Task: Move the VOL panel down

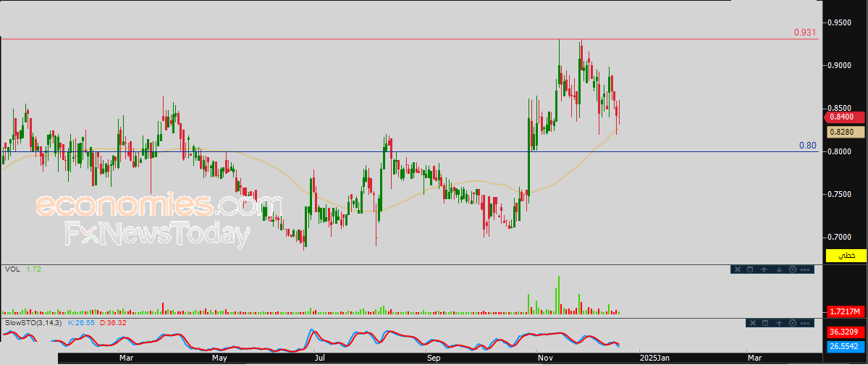Action: (778, 269)
